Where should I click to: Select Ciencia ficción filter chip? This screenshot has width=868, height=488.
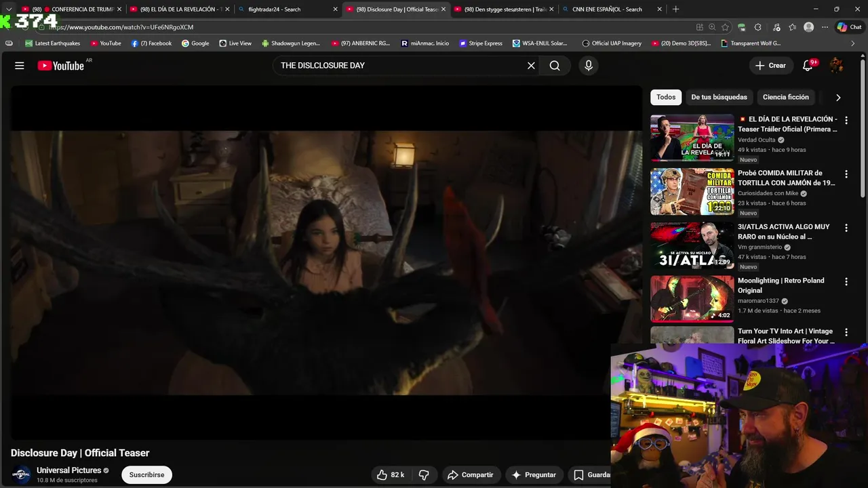(x=785, y=97)
